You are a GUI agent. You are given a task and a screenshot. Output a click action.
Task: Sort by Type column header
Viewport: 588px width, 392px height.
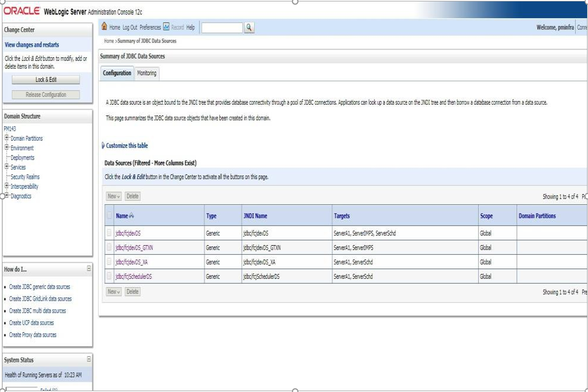coord(211,216)
